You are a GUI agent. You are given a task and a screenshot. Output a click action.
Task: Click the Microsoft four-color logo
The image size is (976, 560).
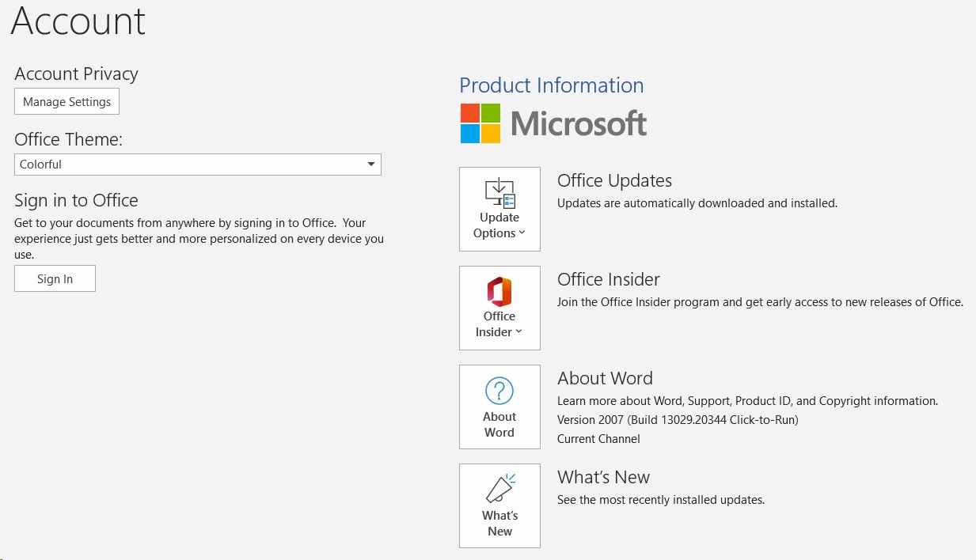480,123
